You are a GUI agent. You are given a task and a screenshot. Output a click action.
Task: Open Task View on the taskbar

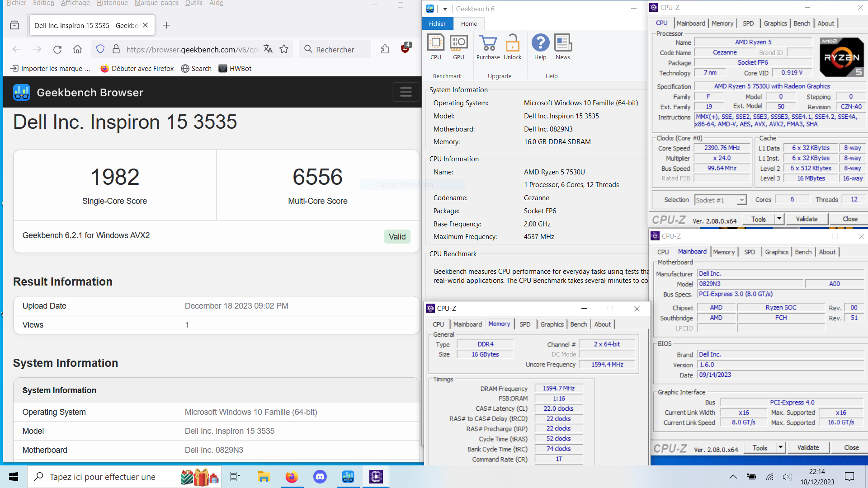point(235,477)
